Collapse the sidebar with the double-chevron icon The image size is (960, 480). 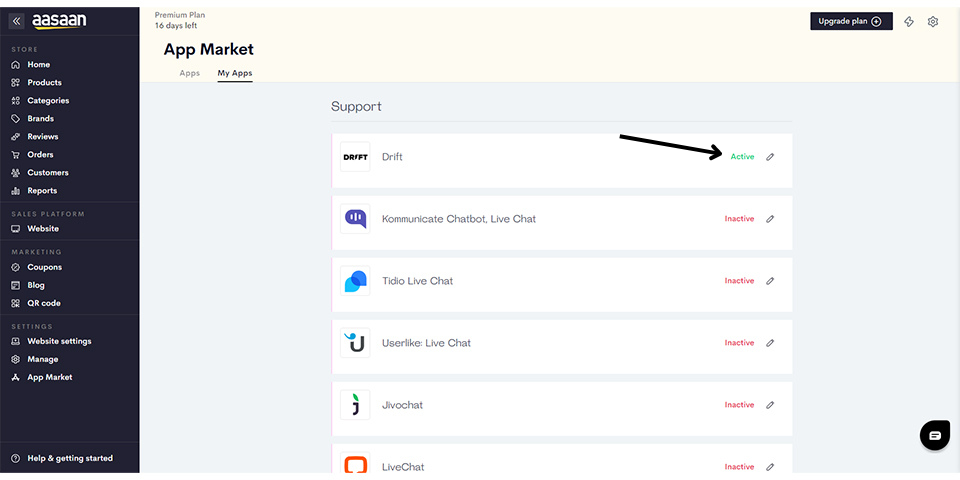17,21
